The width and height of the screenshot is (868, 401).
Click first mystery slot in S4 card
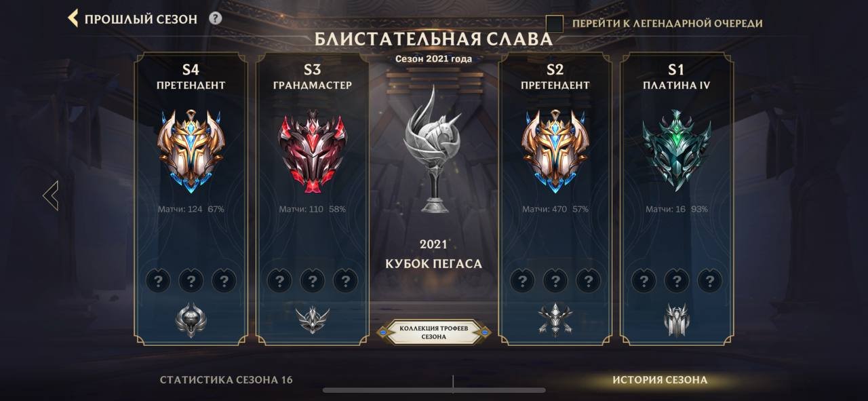point(158,280)
